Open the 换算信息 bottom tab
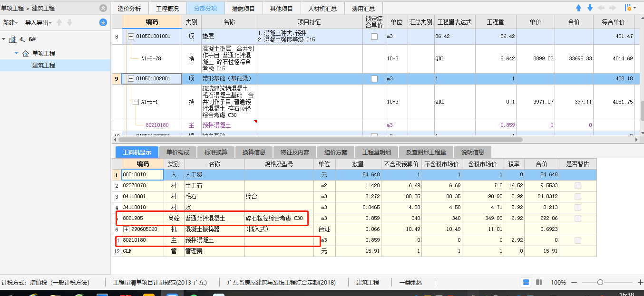644x296 pixels. 254,153
